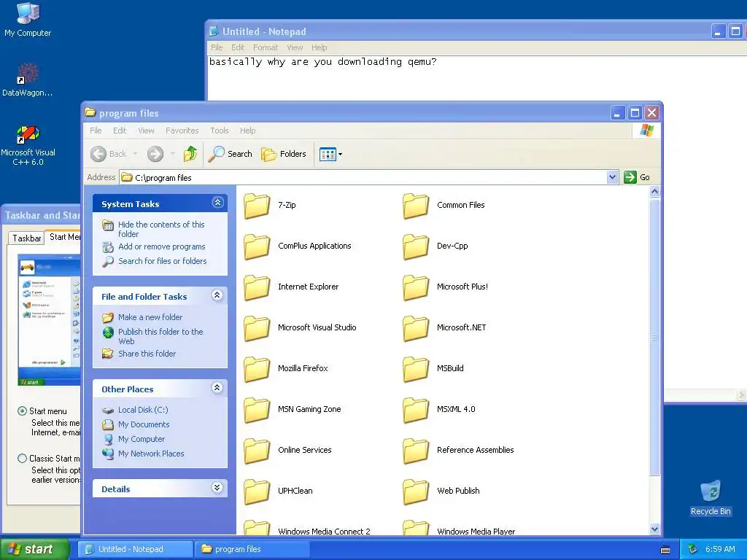Screen dimensions: 747x560
Task: Select the MSN Gaming Zone folder
Action: coord(293,410)
